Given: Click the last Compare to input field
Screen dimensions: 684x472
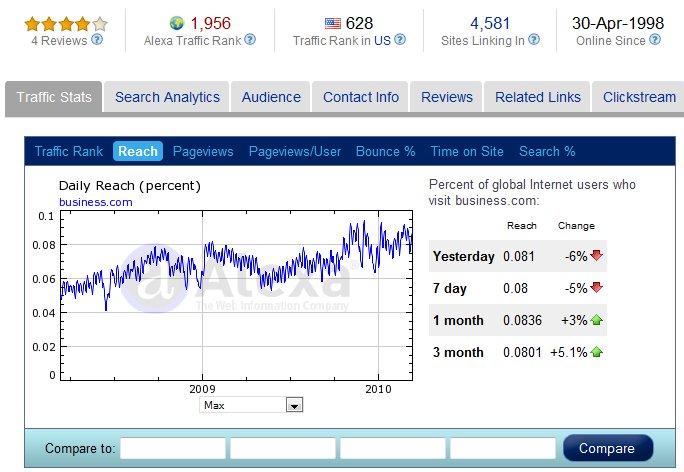Looking at the screenshot, I should pyautogui.click(x=503, y=448).
